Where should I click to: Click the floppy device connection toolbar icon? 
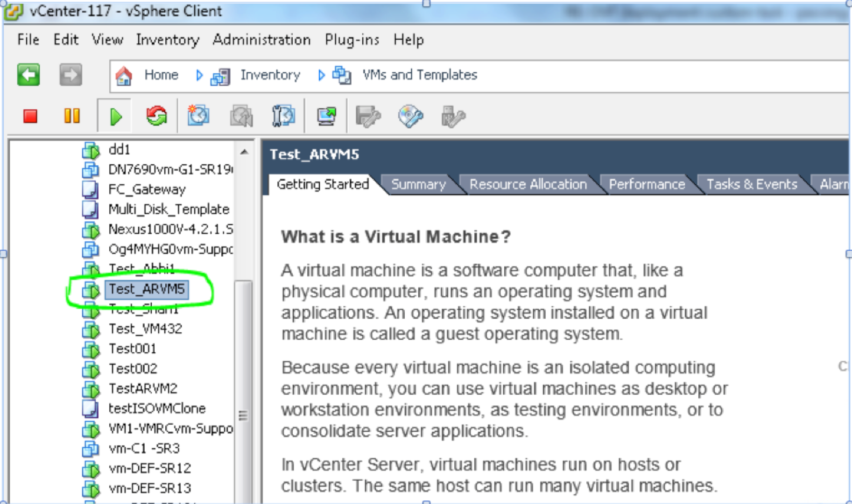click(x=368, y=117)
